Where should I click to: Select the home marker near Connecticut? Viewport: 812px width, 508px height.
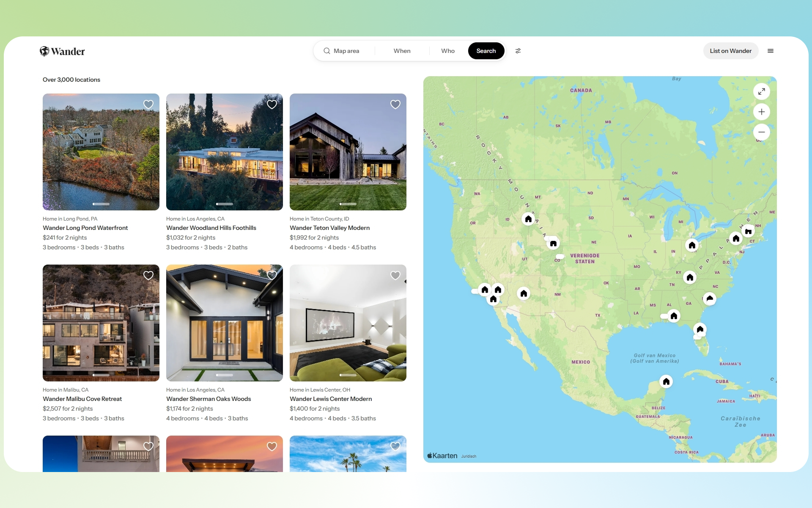pyautogui.click(x=748, y=231)
